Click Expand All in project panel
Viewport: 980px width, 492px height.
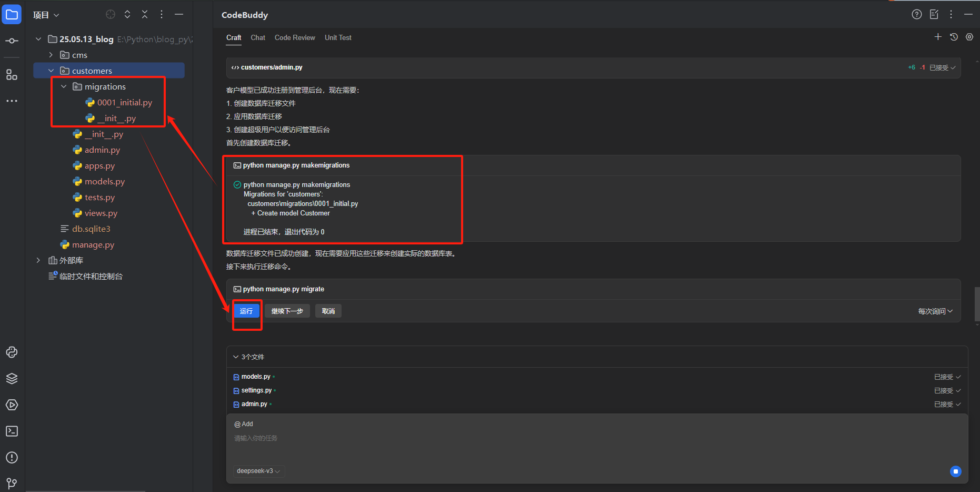click(127, 15)
